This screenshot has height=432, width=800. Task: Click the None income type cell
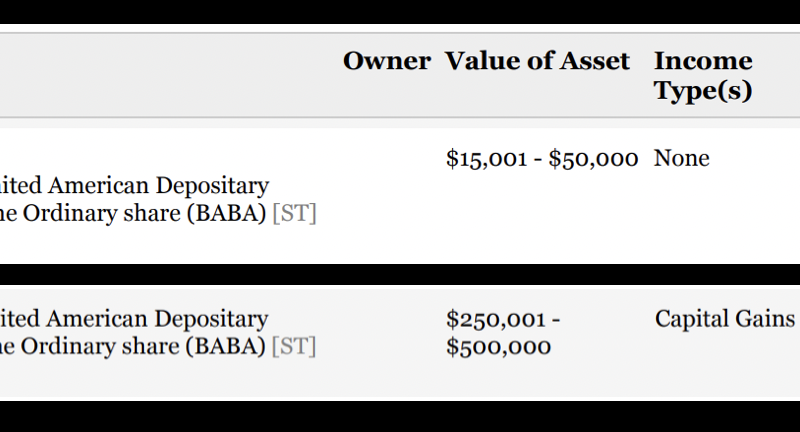click(681, 159)
